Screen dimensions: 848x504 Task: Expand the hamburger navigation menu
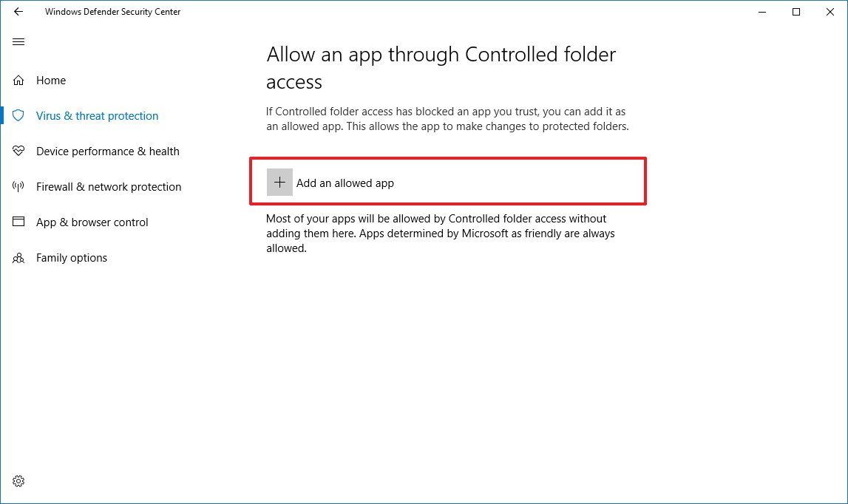coord(18,42)
